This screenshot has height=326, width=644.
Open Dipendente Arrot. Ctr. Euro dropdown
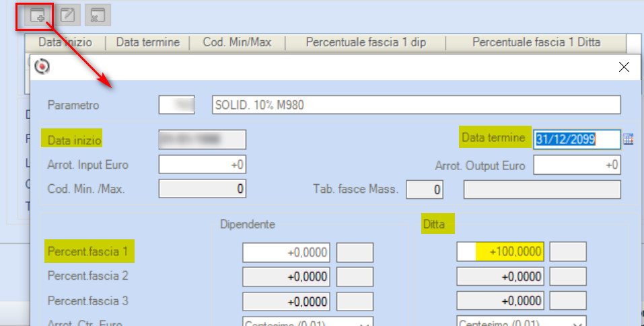pyautogui.click(x=308, y=321)
